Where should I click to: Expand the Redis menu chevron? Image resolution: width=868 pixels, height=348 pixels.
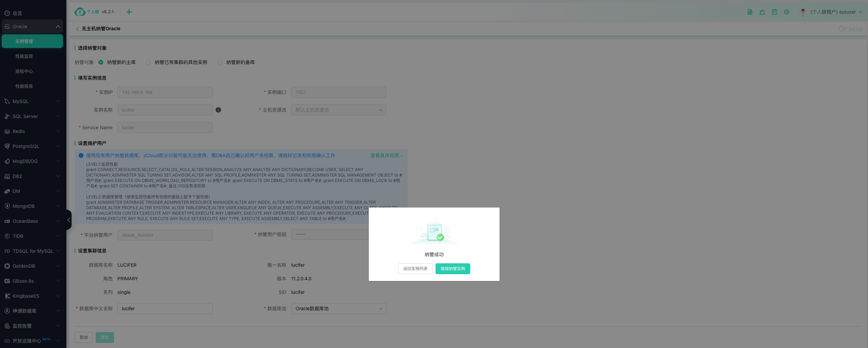(58, 131)
